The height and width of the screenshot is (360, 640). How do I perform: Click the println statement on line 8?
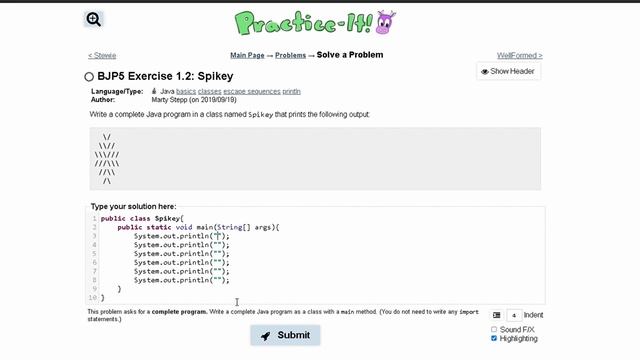[x=182, y=280]
